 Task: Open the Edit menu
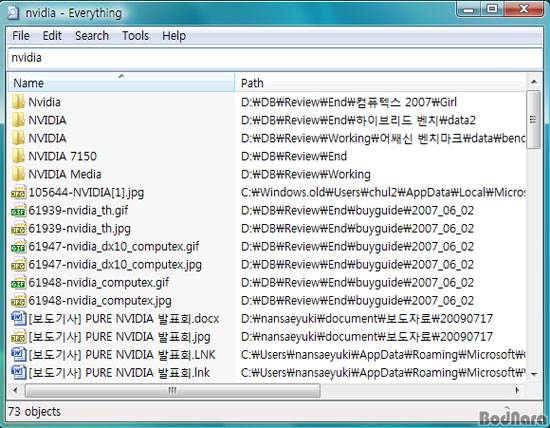coord(52,35)
